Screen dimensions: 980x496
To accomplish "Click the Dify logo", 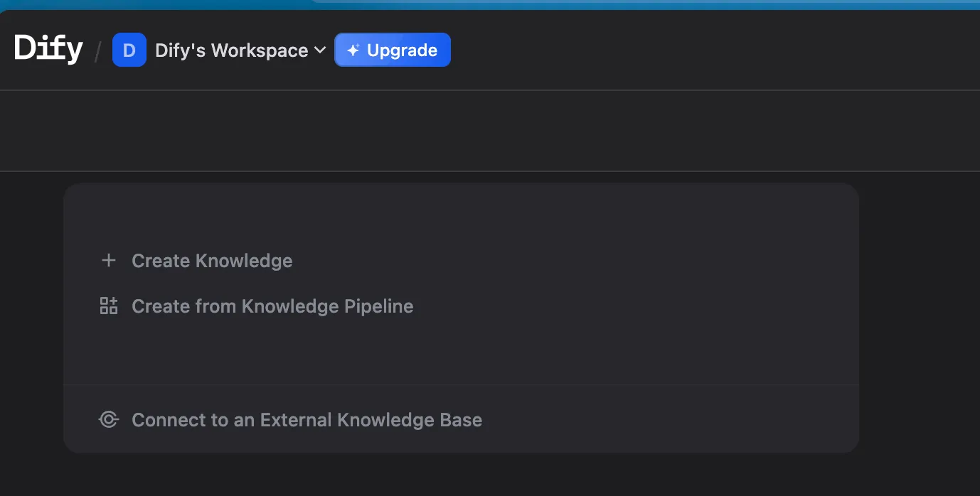I will 48,49.
